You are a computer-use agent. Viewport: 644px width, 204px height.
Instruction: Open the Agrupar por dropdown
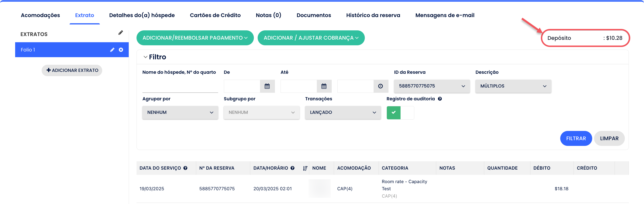(180, 112)
